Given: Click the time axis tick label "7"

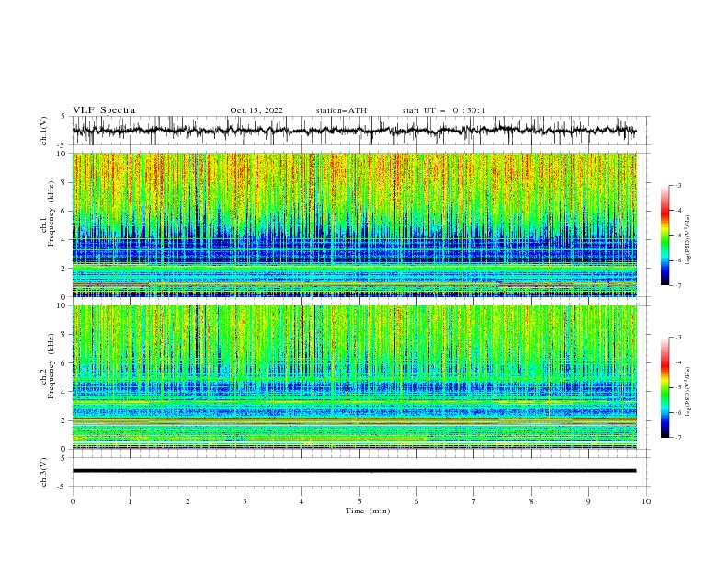Looking at the screenshot, I should 474,501.
